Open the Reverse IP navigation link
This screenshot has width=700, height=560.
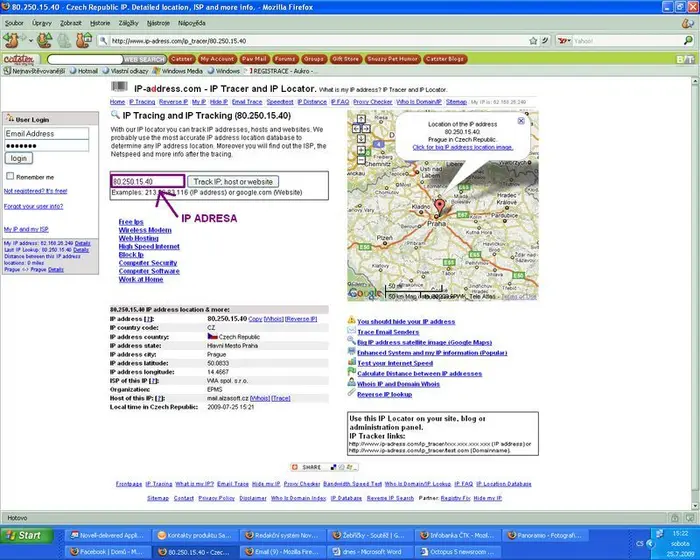pyautogui.click(x=173, y=102)
